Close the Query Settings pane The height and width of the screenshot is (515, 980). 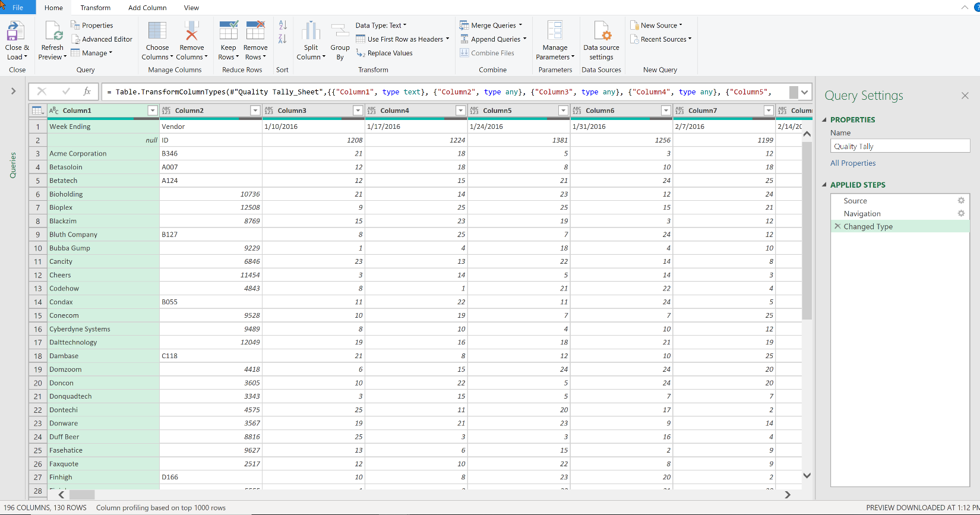click(x=965, y=96)
